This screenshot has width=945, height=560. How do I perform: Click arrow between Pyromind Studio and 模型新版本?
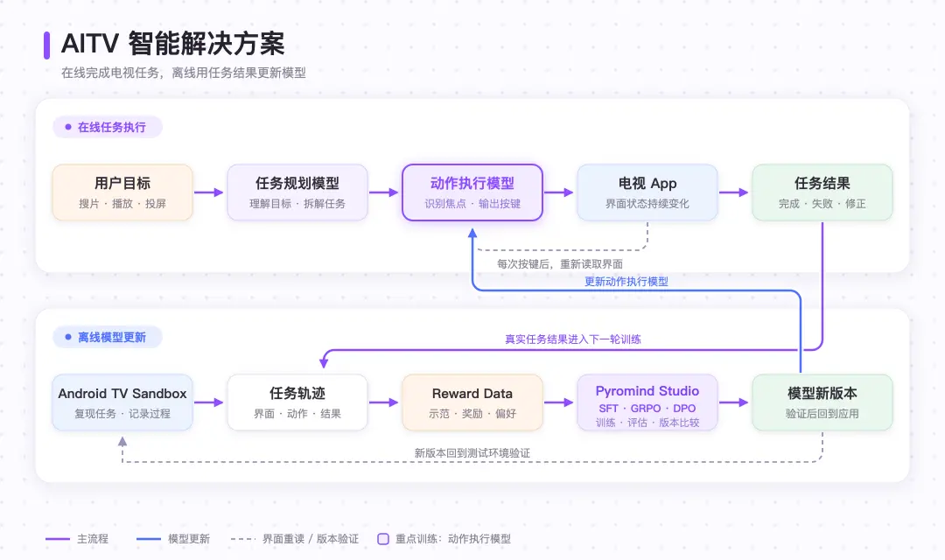click(x=734, y=402)
